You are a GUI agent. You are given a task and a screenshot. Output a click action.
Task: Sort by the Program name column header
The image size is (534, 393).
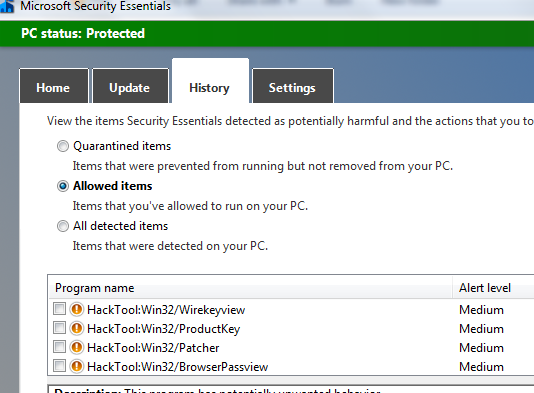point(250,288)
